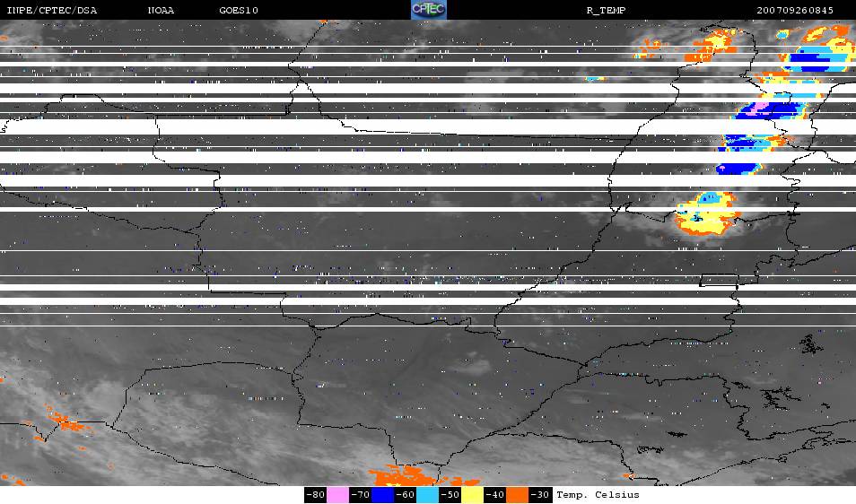Click the INPE/CPTEC/DSA header text
Image resolution: width=856 pixels, height=504 pixels.
(x=52, y=11)
